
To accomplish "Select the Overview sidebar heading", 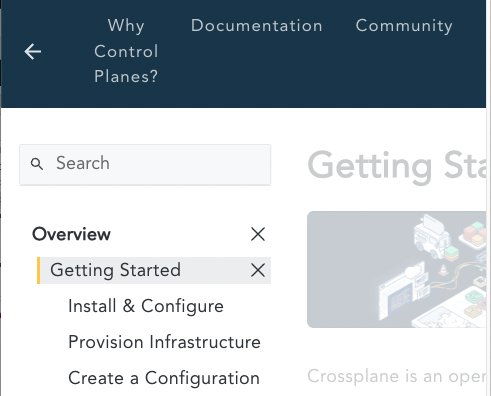I will (71, 234).
